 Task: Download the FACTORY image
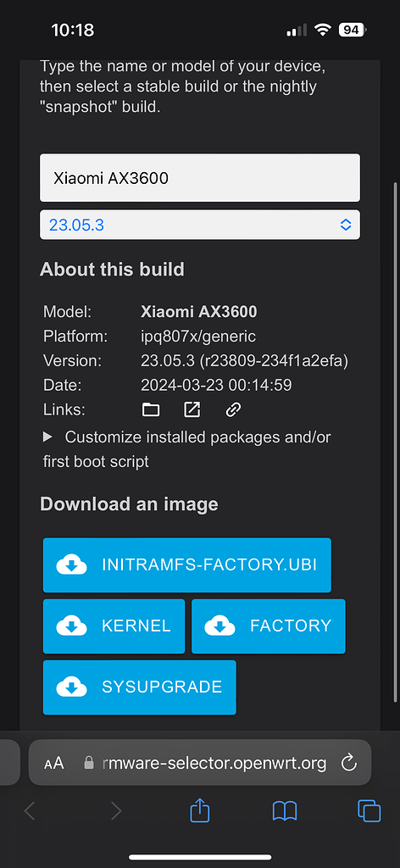269,626
